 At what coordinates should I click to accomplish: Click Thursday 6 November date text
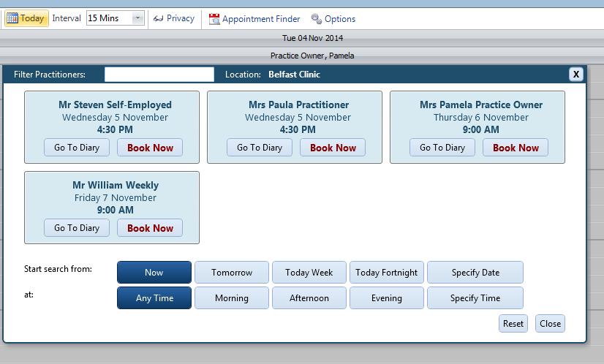[480, 117]
